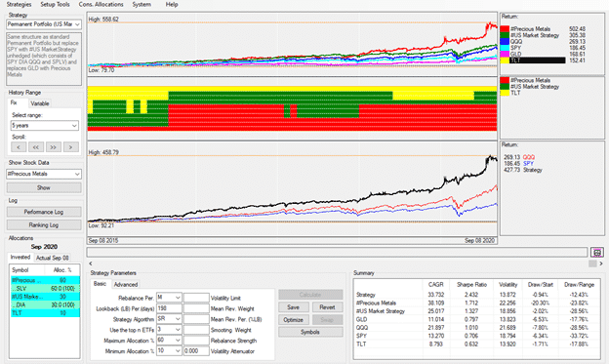Click the Mean Rev. Per. input field
Viewport: 609px width, 364px height.
point(196,319)
